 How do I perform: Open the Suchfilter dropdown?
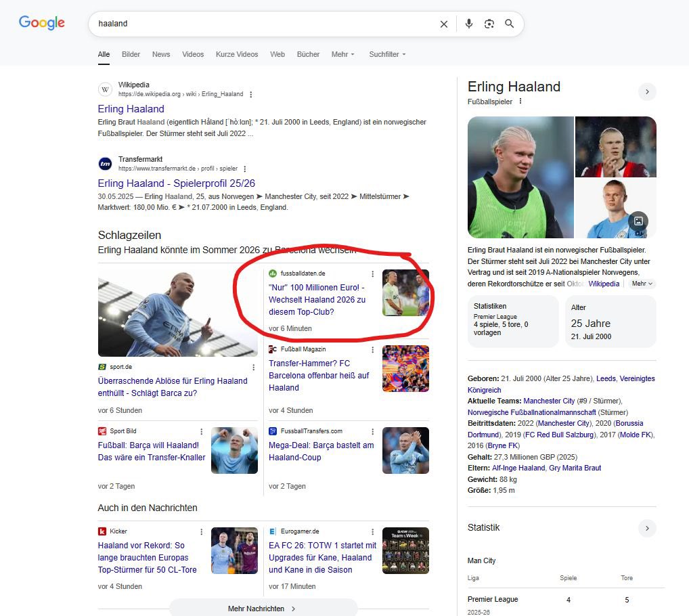387,54
